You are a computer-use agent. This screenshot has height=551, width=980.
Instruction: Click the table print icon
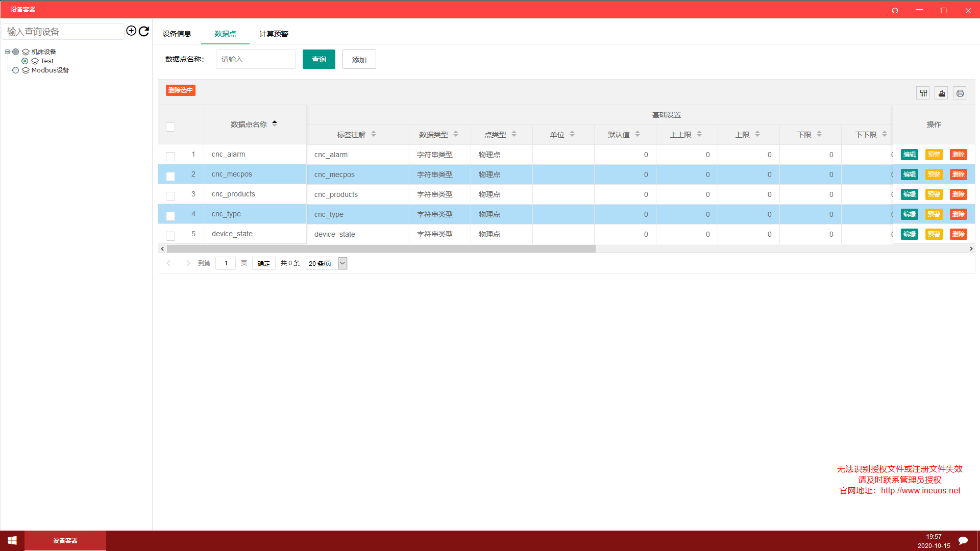[960, 93]
